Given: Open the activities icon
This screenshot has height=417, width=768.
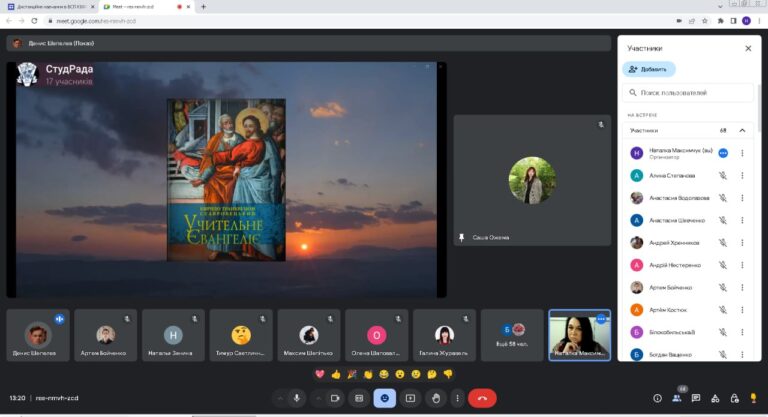Looking at the screenshot, I should pyautogui.click(x=715, y=398).
